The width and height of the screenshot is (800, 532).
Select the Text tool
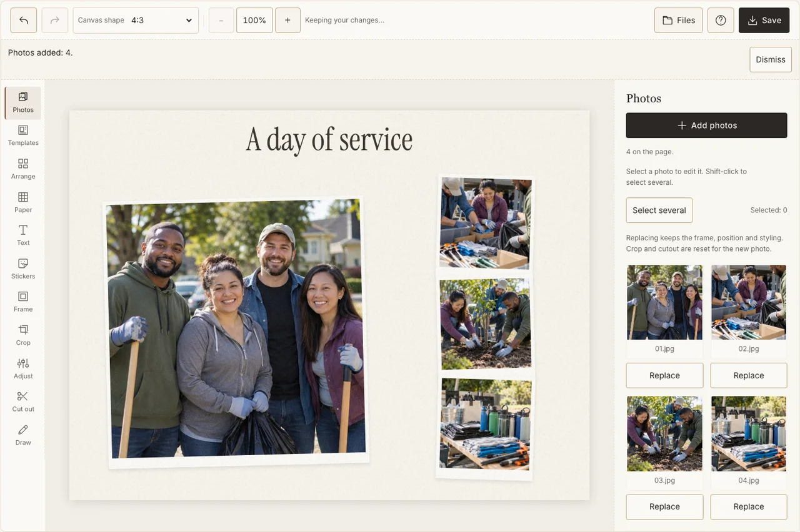click(x=23, y=236)
